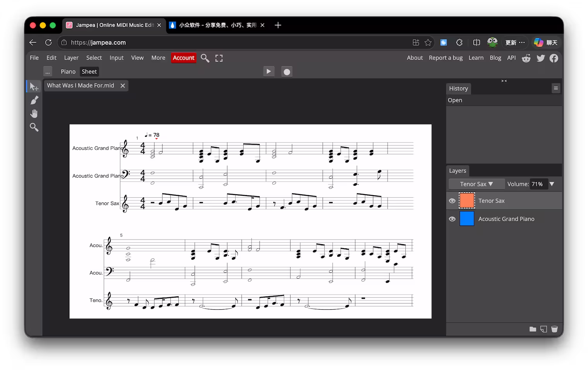Select the arrow selection tool

tap(34, 86)
